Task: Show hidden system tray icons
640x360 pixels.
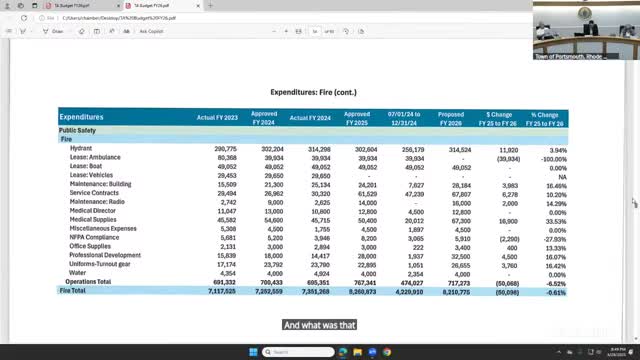Action: tap(559, 352)
